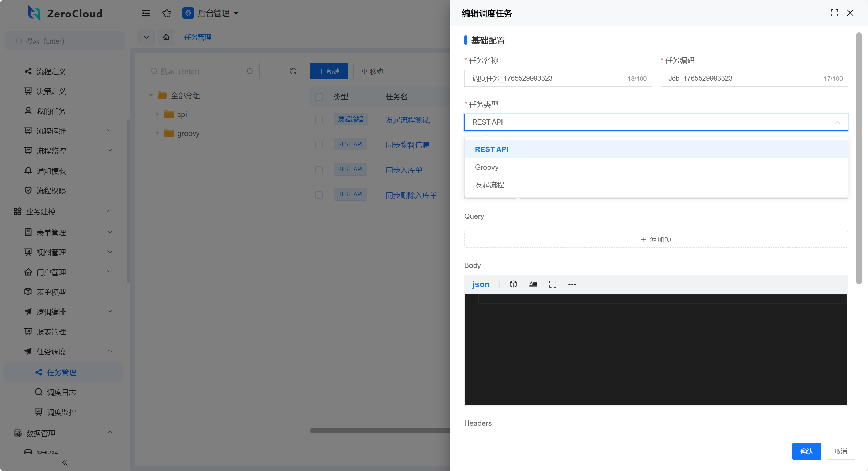Click the format text icon in Body toolbar

(533, 284)
